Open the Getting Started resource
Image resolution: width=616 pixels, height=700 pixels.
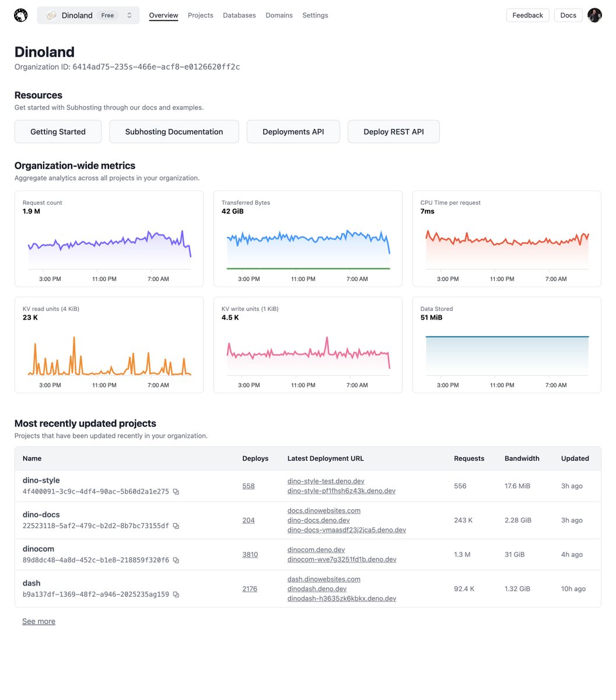click(58, 132)
